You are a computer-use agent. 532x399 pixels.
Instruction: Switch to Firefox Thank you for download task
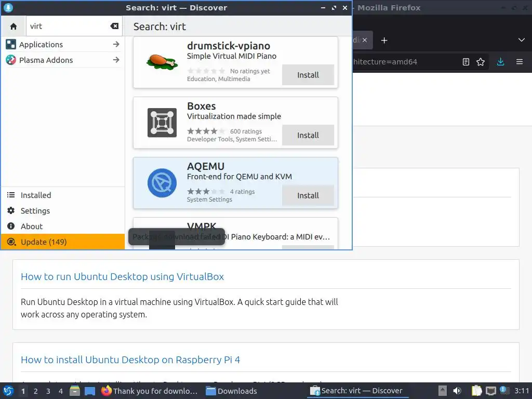click(x=149, y=391)
